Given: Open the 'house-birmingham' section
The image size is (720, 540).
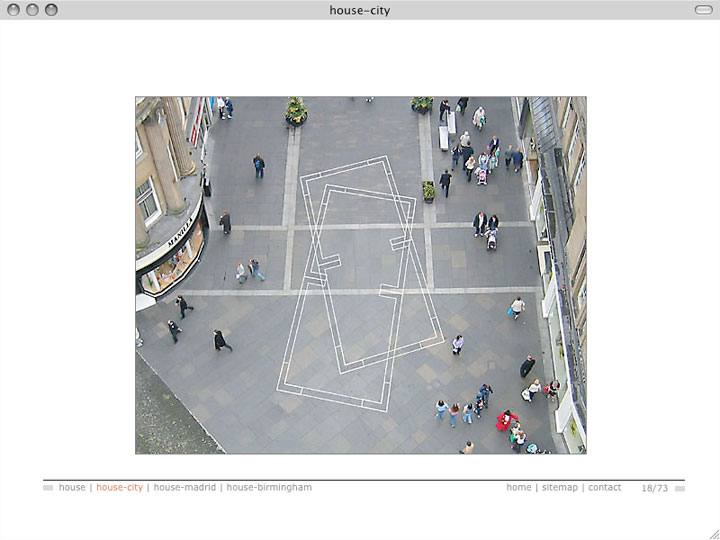Looking at the screenshot, I should point(269,488).
